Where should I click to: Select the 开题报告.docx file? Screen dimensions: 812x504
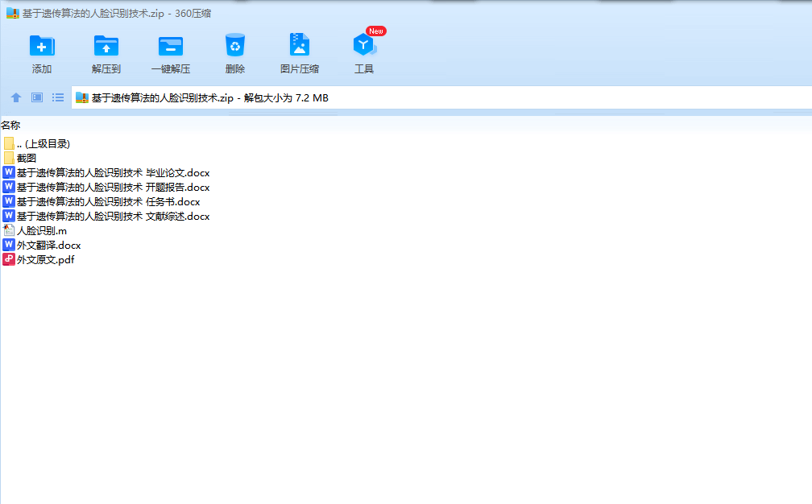point(106,188)
